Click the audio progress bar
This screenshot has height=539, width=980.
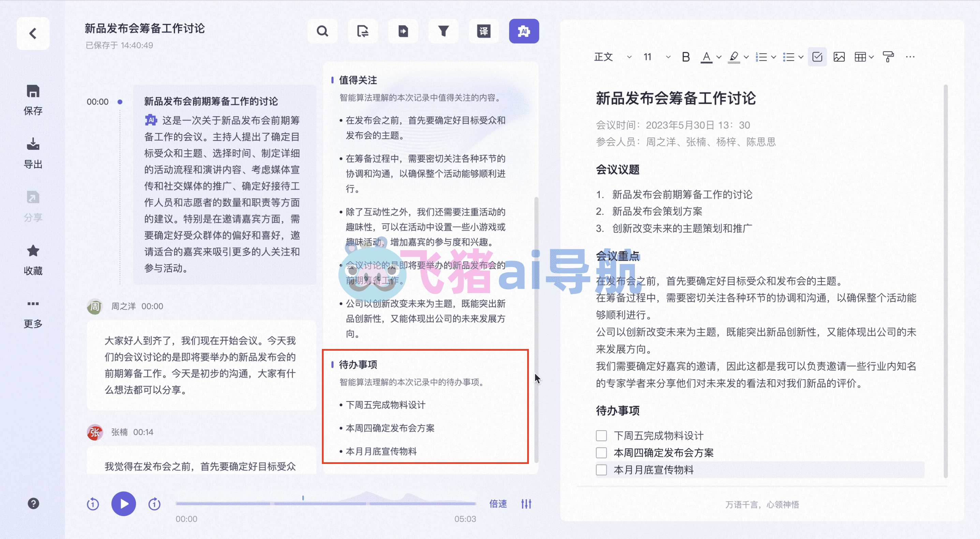tap(326, 503)
